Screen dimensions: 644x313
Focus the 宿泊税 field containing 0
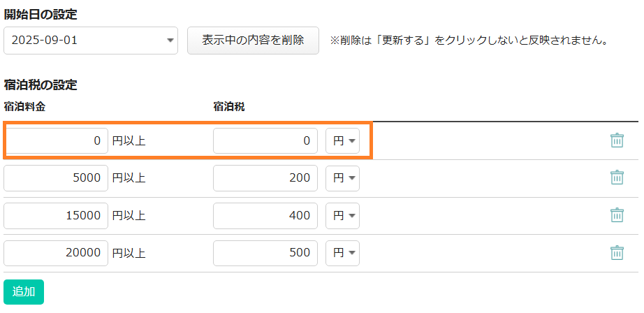(x=265, y=140)
